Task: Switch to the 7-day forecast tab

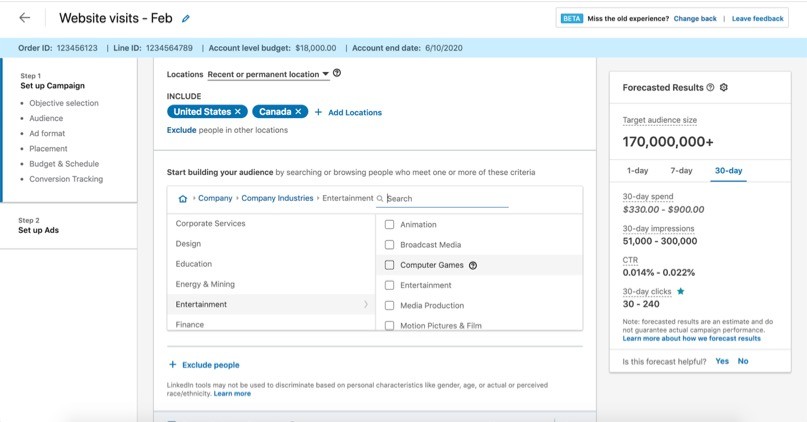Action: click(681, 171)
